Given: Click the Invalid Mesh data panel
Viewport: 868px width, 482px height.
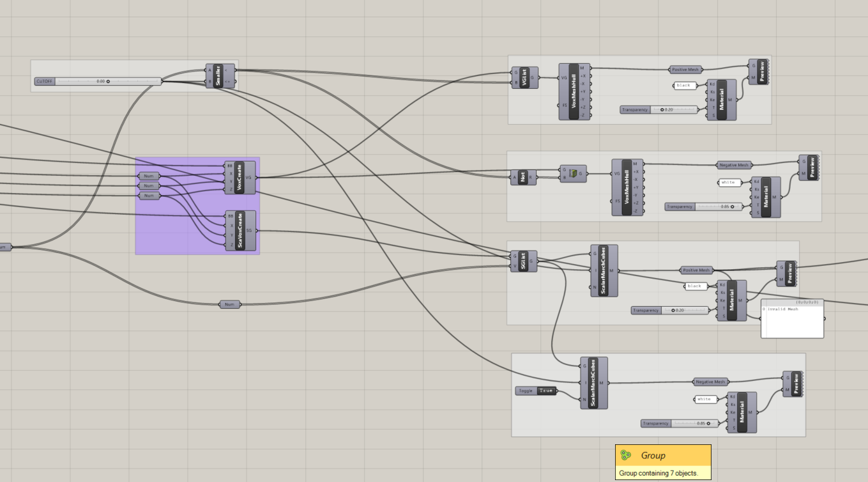Looking at the screenshot, I should click(x=792, y=318).
